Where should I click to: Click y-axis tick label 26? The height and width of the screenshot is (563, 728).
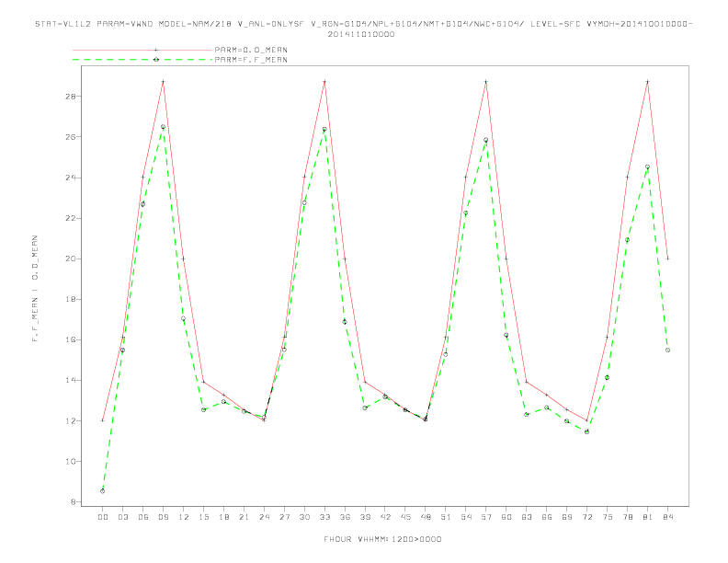coord(71,137)
